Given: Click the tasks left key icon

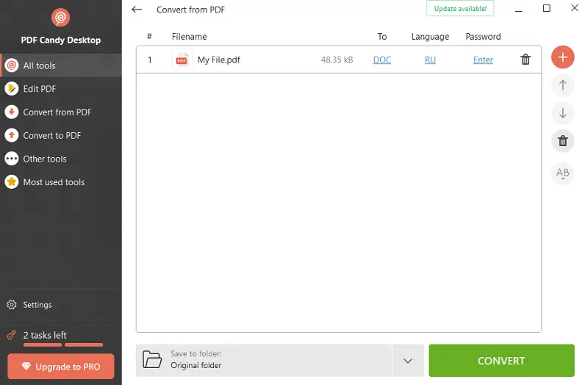Looking at the screenshot, I should [12, 335].
